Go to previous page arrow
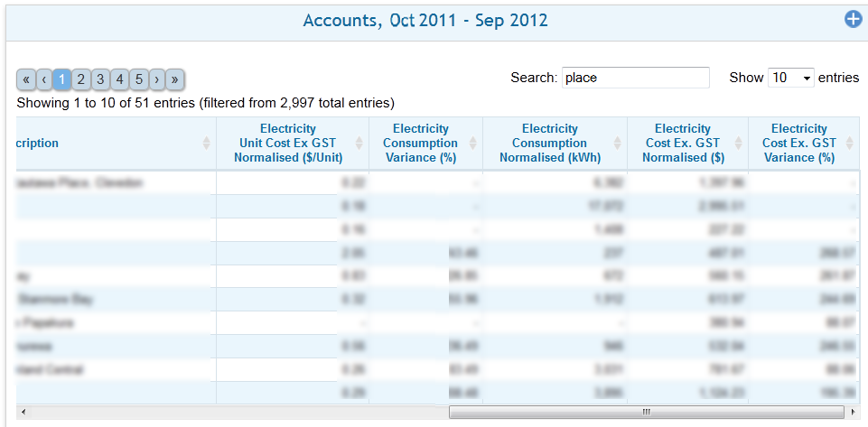This screenshot has height=427, width=868. [43, 79]
